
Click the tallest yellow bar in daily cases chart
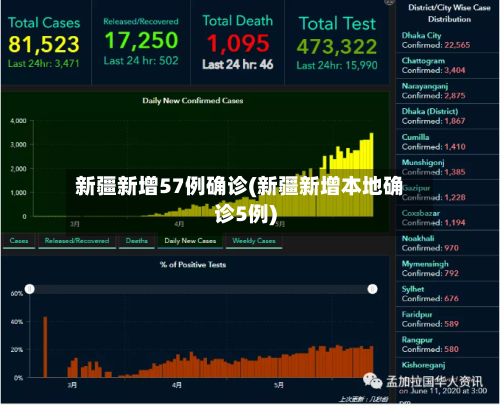coord(371,175)
